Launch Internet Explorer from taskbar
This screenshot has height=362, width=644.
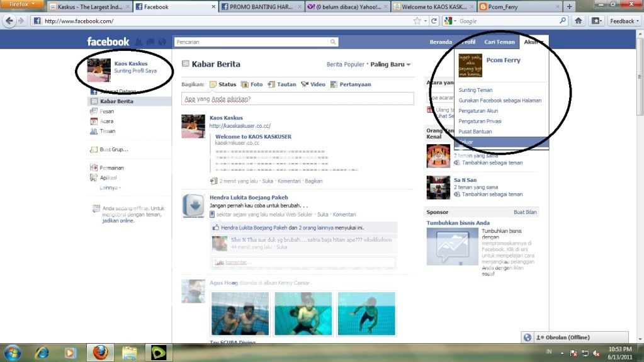point(42,353)
